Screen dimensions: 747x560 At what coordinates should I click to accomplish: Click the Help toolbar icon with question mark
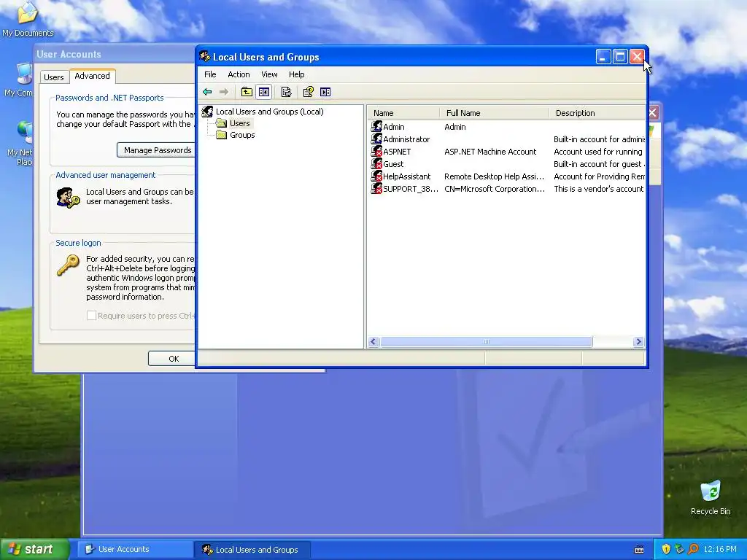pos(309,92)
